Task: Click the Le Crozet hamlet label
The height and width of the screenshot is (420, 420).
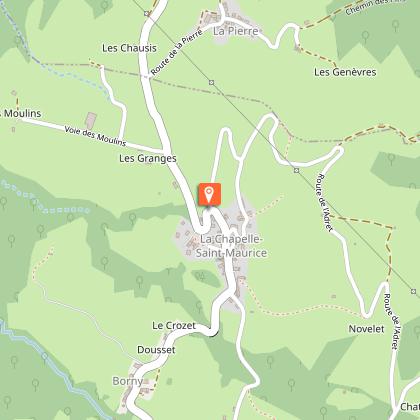Action: point(174,326)
